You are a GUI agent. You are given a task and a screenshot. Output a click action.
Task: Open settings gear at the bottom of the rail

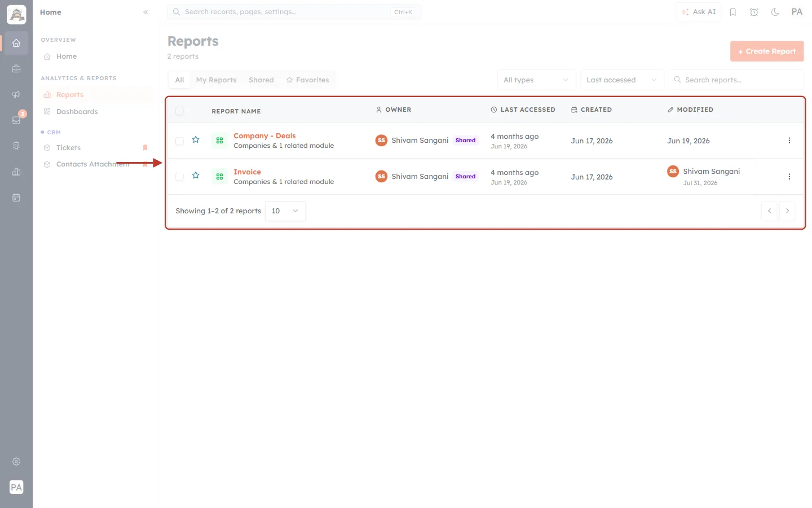pos(16,462)
